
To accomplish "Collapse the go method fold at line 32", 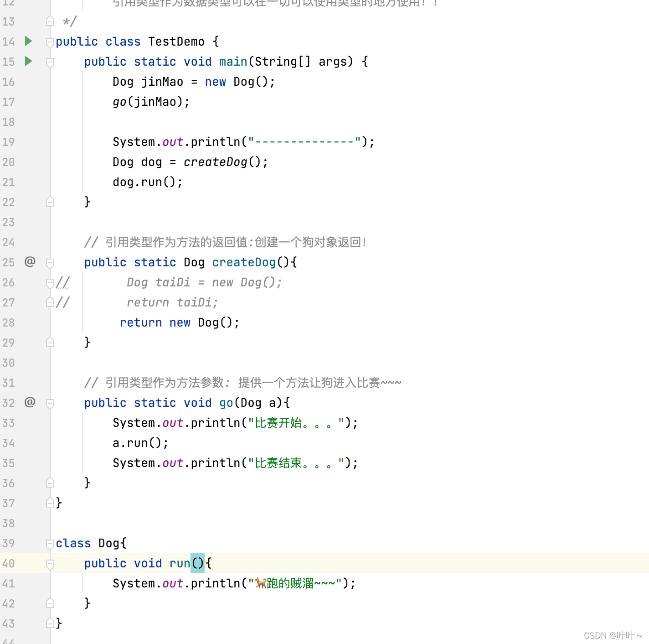I will (50, 404).
